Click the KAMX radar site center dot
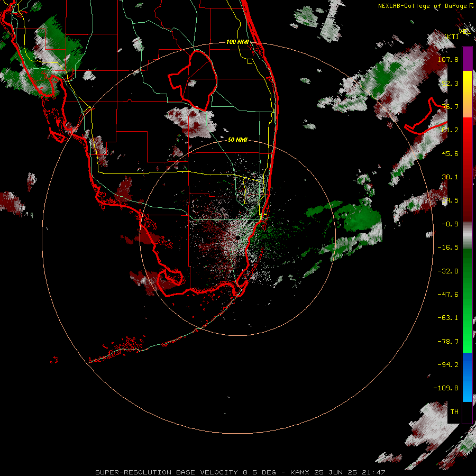 click(x=237, y=237)
